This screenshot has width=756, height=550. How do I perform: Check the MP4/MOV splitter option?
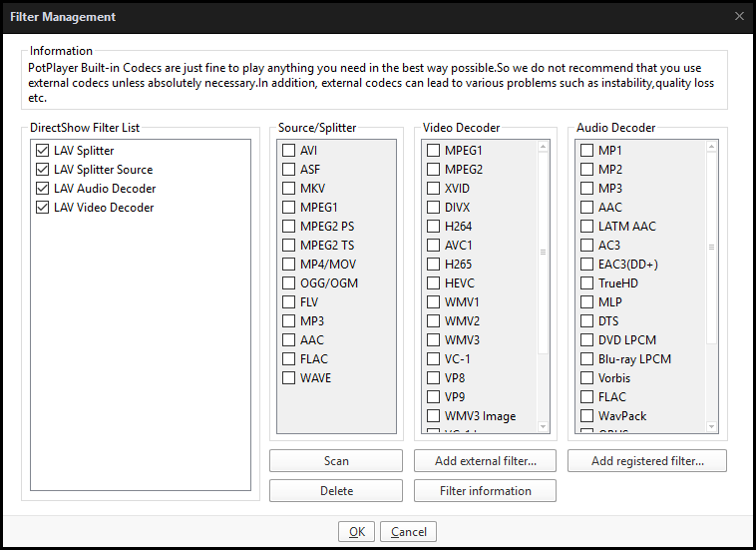click(x=288, y=265)
